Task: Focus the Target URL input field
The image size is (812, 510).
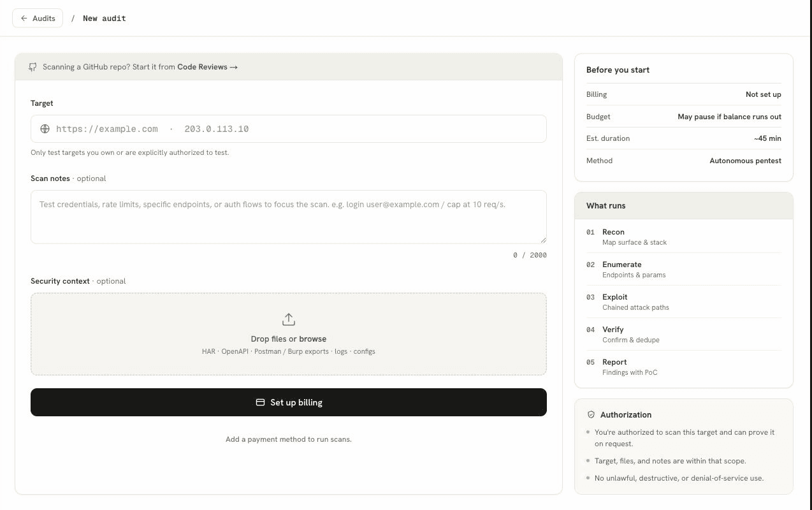Action: pos(289,129)
